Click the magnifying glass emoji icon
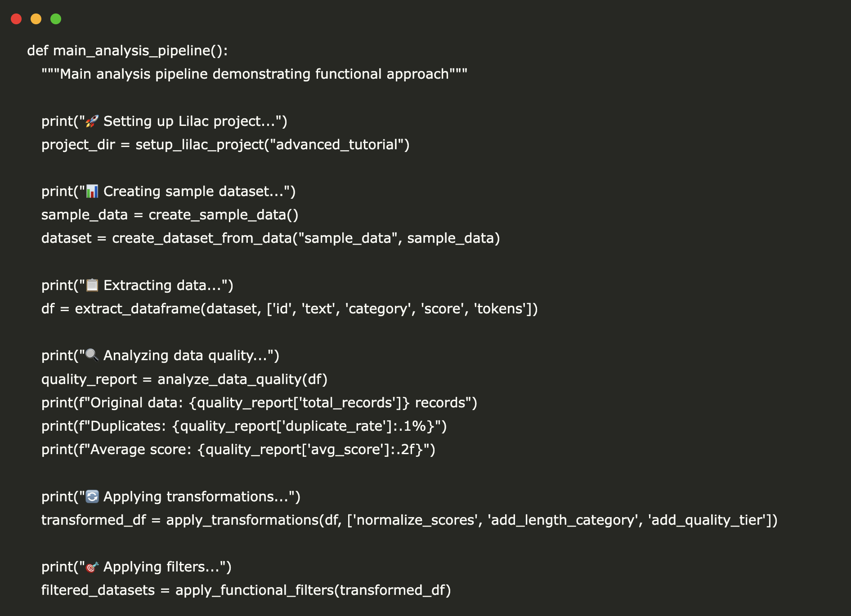This screenshot has height=616, width=851. coord(92,355)
